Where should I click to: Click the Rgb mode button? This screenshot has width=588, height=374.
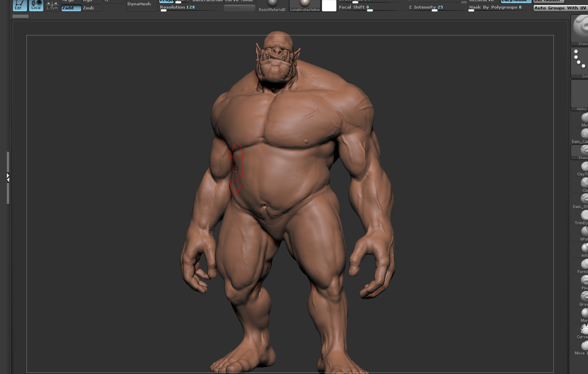[92, 1]
